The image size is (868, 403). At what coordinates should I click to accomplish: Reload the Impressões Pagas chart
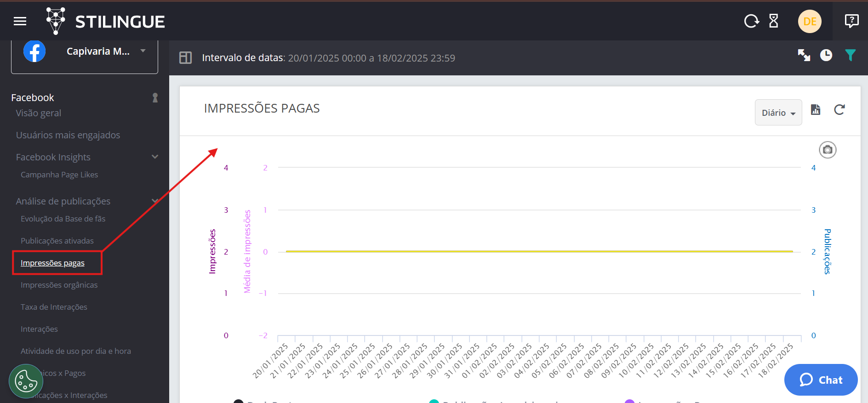839,110
